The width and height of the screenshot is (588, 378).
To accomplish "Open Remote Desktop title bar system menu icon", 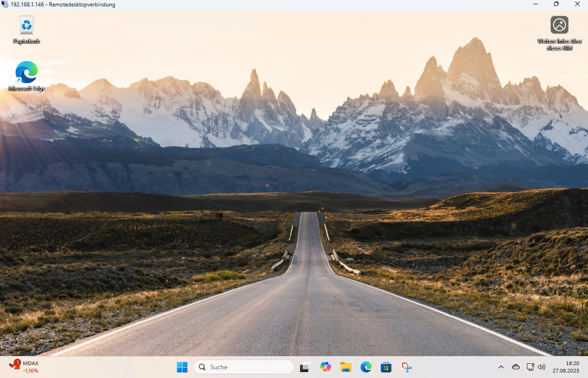I will point(5,5).
